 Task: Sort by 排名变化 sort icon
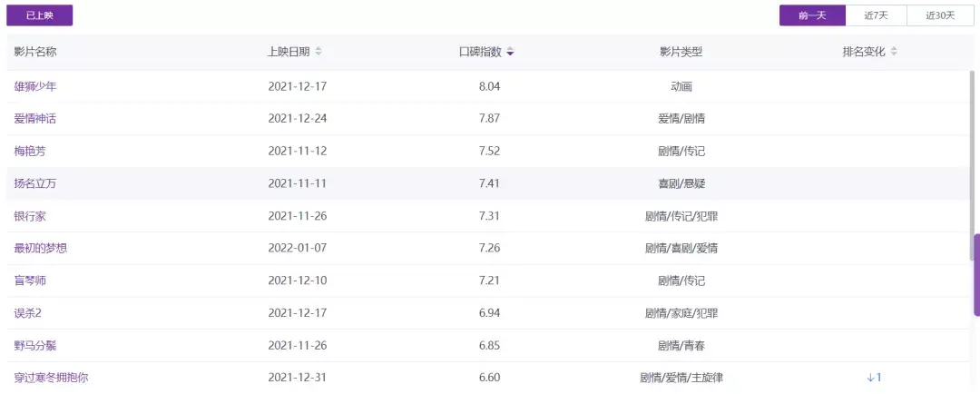click(894, 52)
